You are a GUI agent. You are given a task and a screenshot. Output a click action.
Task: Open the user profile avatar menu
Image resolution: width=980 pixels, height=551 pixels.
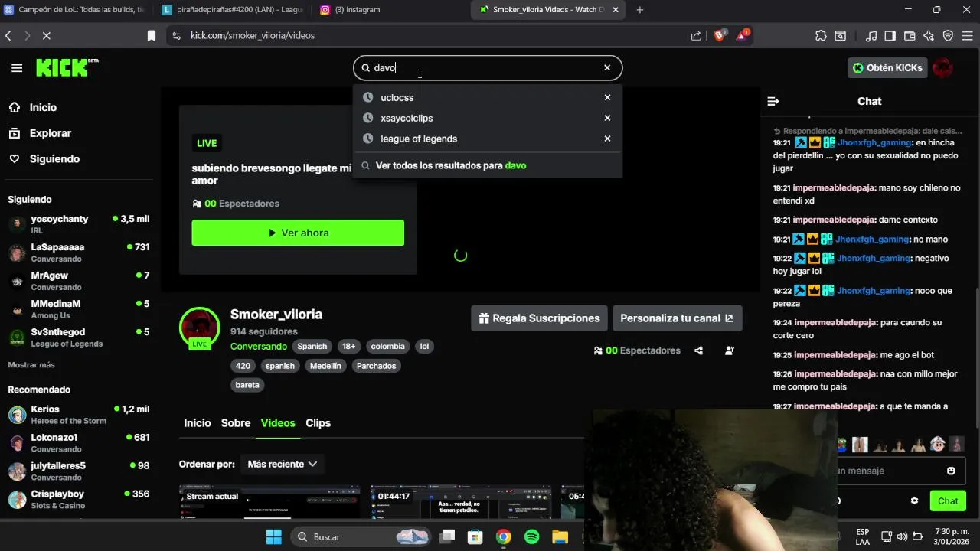pos(943,67)
